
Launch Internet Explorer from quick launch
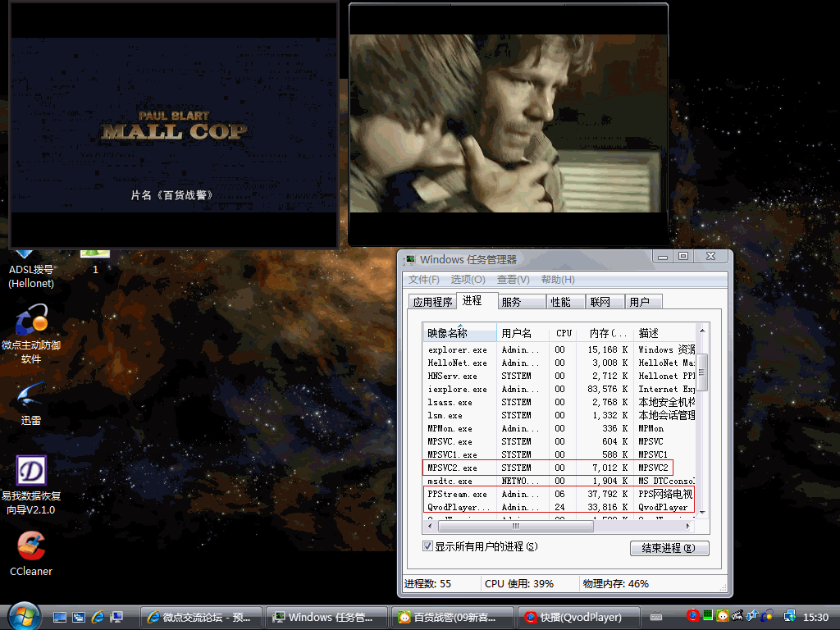[x=98, y=617]
